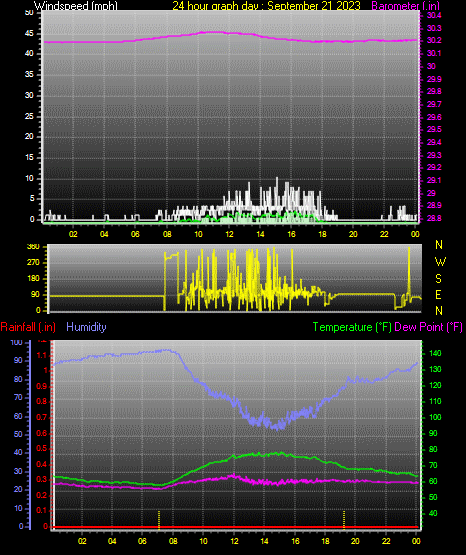Screen dimensions: 466x555
Task: Click the E compass direction label
Action: click(438, 294)
